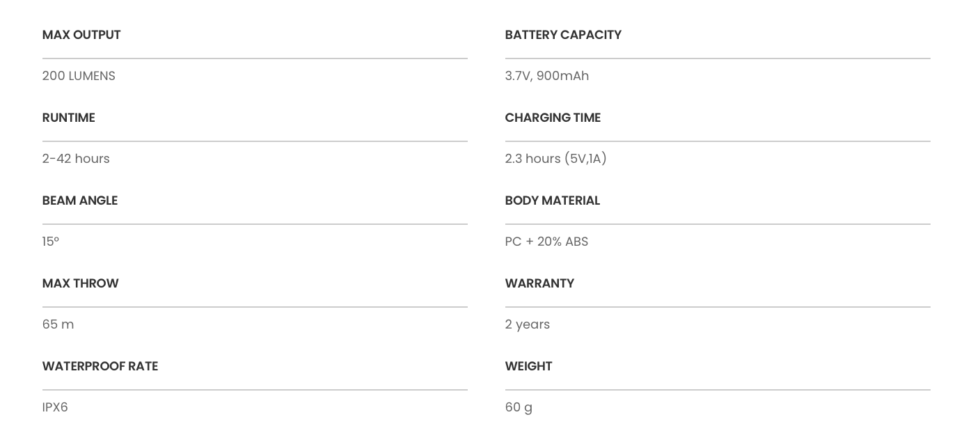
Task: Click the CHARGING TIME heading
Action: pos(553,118)
